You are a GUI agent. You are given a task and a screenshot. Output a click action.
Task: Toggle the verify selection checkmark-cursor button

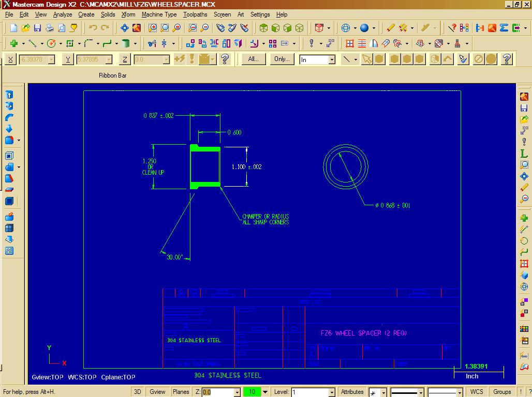pos(463,59)
